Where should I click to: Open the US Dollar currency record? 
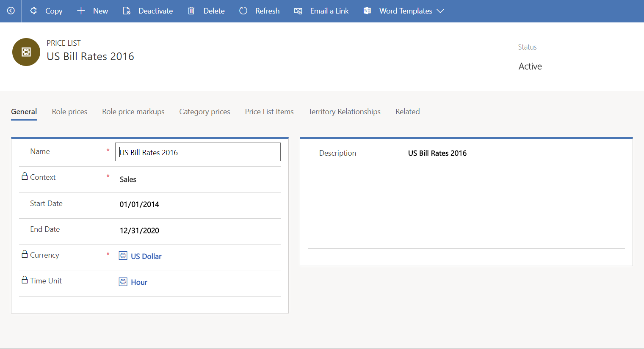click(146, 256)
